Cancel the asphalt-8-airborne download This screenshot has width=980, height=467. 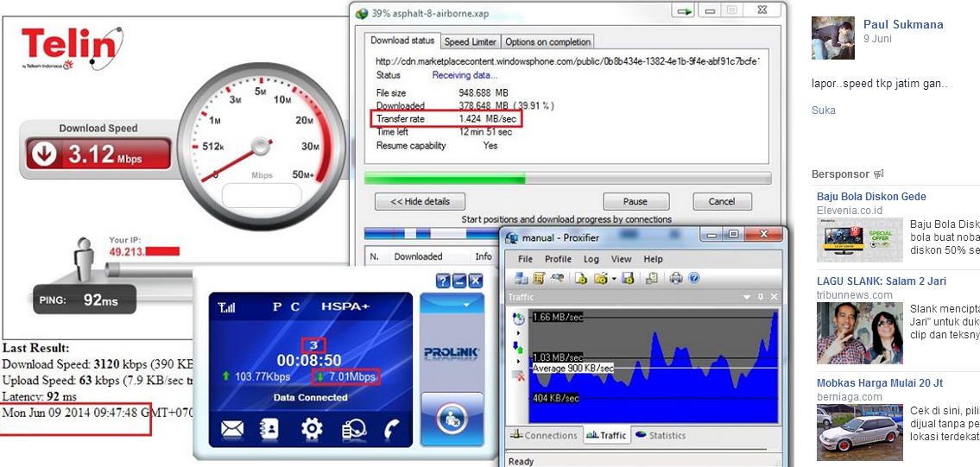[722, 201]
